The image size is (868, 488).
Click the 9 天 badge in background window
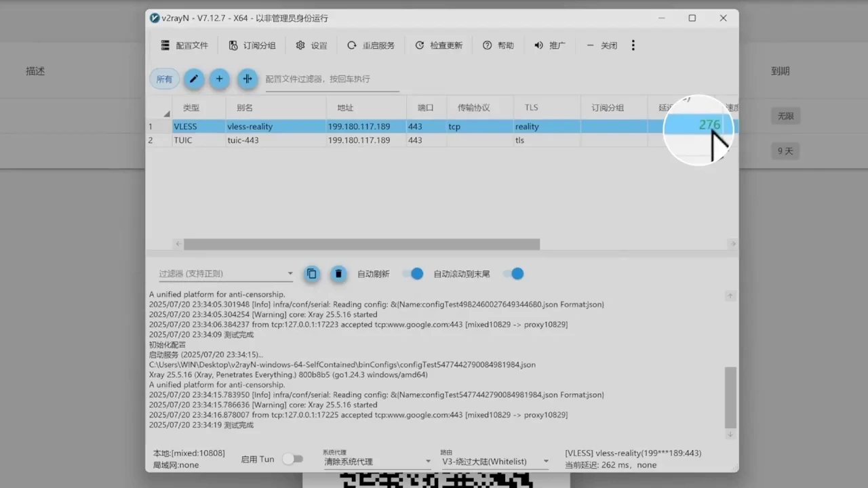tap(785, 151)
